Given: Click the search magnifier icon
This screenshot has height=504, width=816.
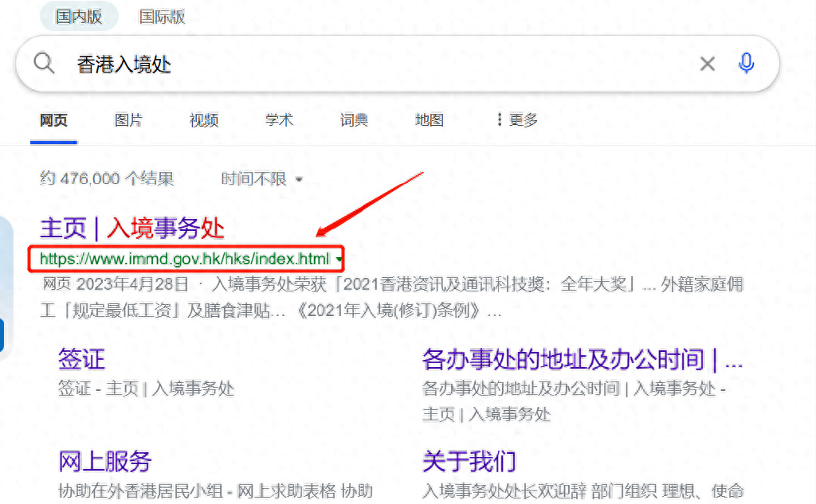Looking at the screenshot, I should tap(45, 64).
